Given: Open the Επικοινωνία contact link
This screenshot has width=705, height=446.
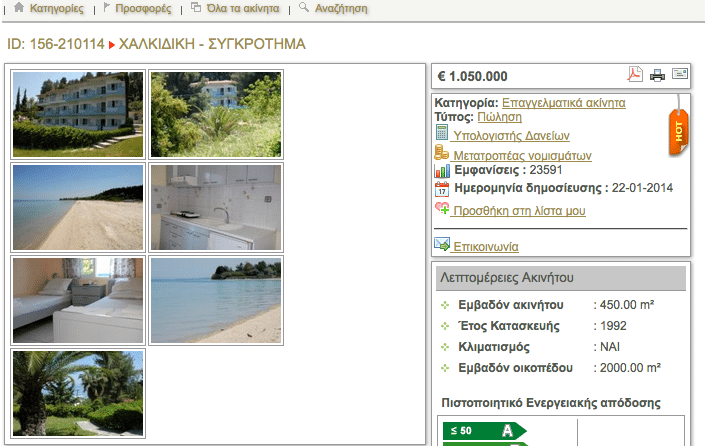Looking at the screenshot, I should click(486, 247).
